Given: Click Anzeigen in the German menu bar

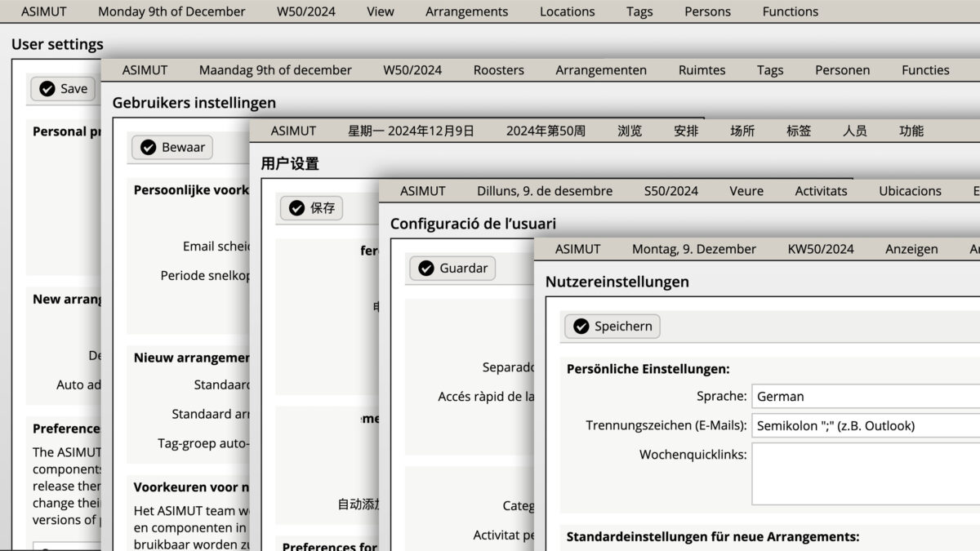Looking at the screenshot, I should (x=911, y=249).
